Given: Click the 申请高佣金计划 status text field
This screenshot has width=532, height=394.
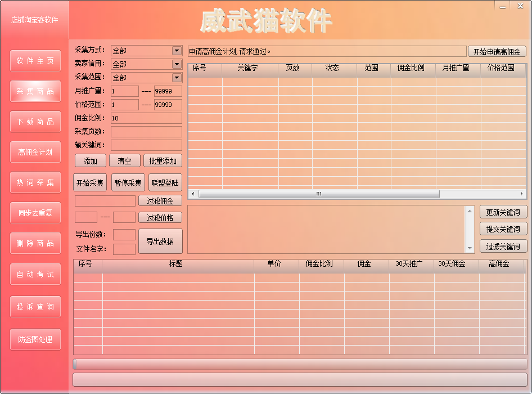Looking at the screenshot, I should point(327,52).
